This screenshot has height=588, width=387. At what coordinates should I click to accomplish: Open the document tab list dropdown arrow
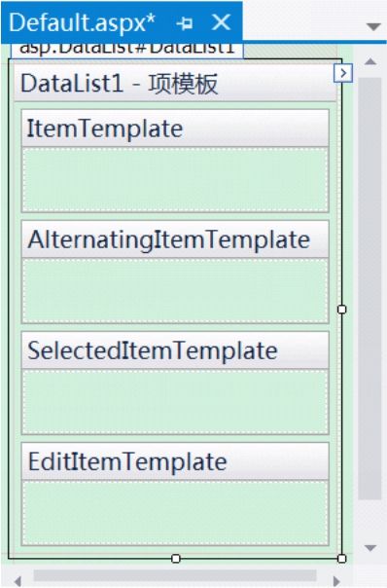pyautogui.click(x=373, y=27)
